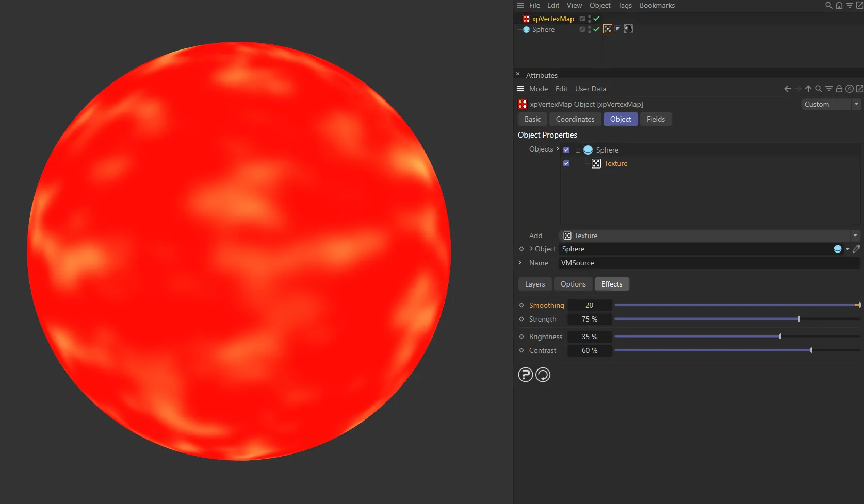The height and width of the screenshot is (504, 864).
Task: Open the Add Texture dropdown
Action: click(x=855, y=236)
